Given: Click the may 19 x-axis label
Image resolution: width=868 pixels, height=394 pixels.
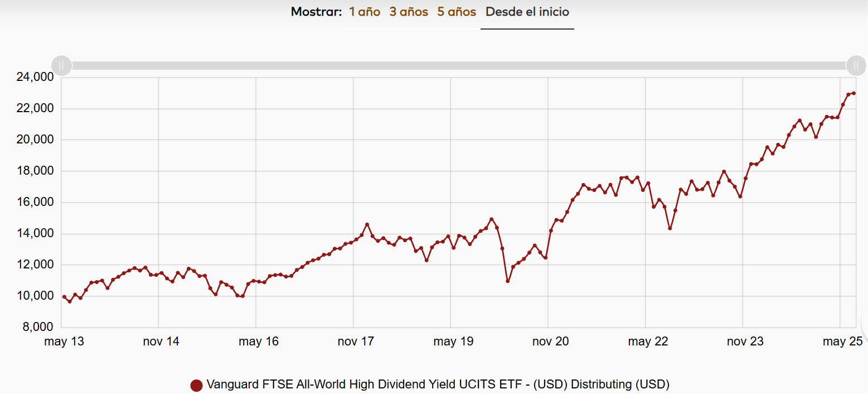Looking at the screenshot, I should pyautogui.click(x=453, y=342).
